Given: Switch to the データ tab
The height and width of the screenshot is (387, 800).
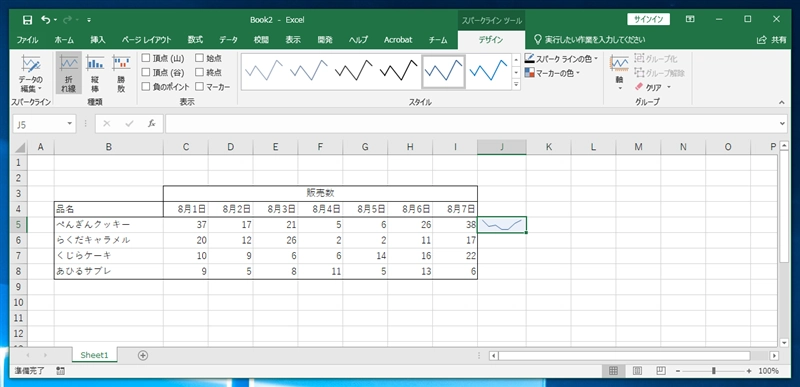Looking at the screenshot, I should tap(228, 40).
